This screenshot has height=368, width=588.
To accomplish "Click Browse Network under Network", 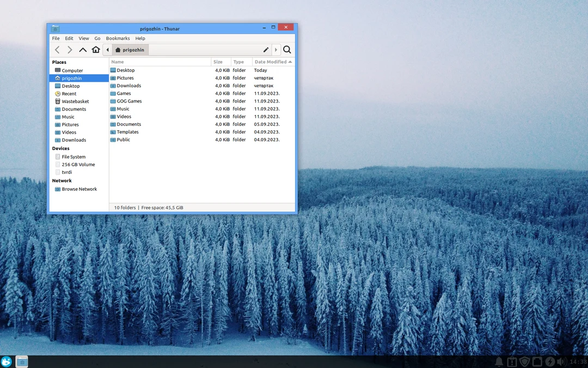I will pos(77,189).
